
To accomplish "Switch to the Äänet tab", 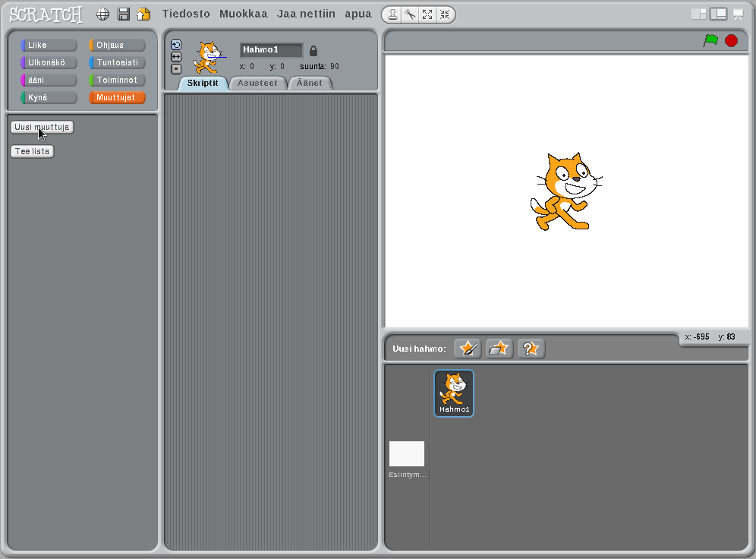I will point(310,83).
